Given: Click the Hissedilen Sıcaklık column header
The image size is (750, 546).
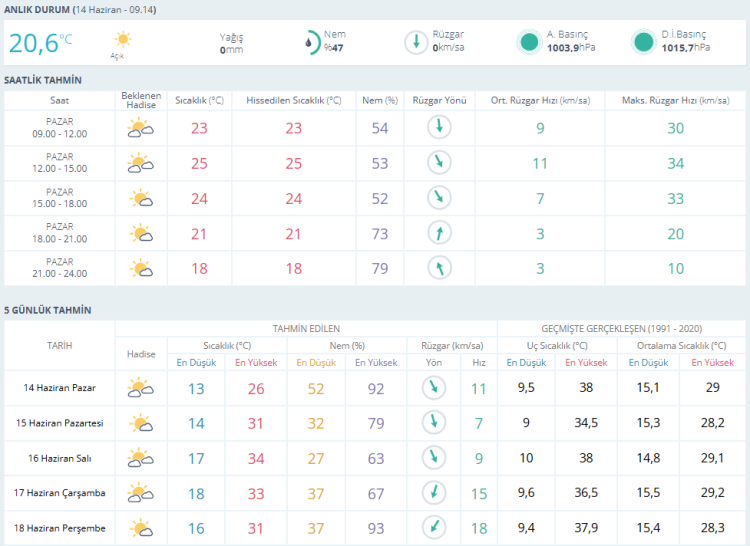Looking at the screenshot, I should 294,100.
